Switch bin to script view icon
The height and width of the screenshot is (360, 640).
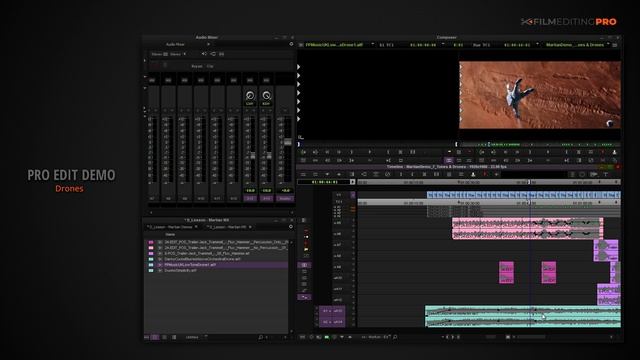point(174,337)
